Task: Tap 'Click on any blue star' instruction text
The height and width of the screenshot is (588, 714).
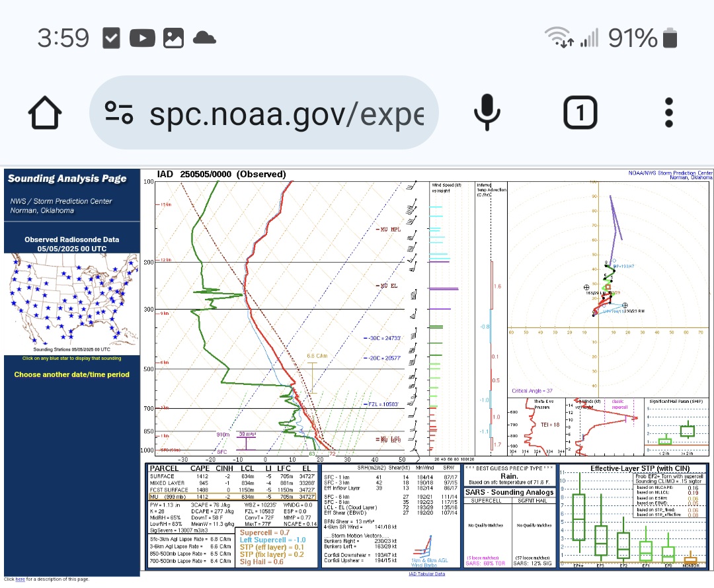Action: tap(71, 358)
